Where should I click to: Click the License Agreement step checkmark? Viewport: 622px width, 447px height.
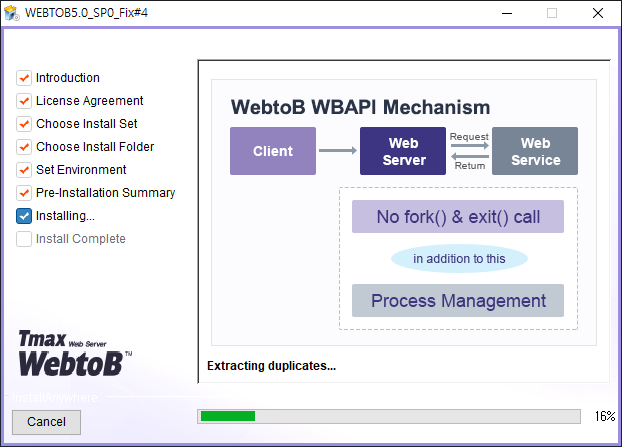(24, 101)
